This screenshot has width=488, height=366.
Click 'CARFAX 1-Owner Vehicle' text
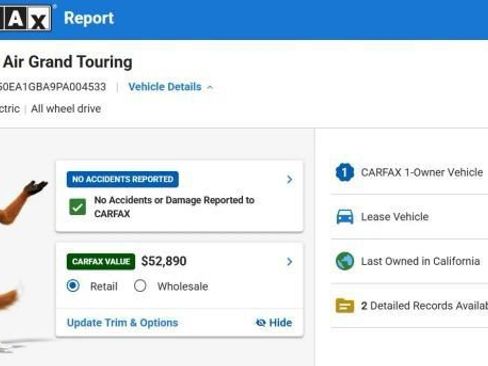click(x=422, y=172)
